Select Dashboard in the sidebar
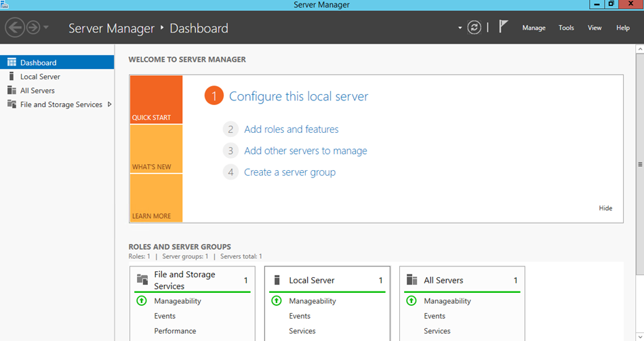 [57, 62]
